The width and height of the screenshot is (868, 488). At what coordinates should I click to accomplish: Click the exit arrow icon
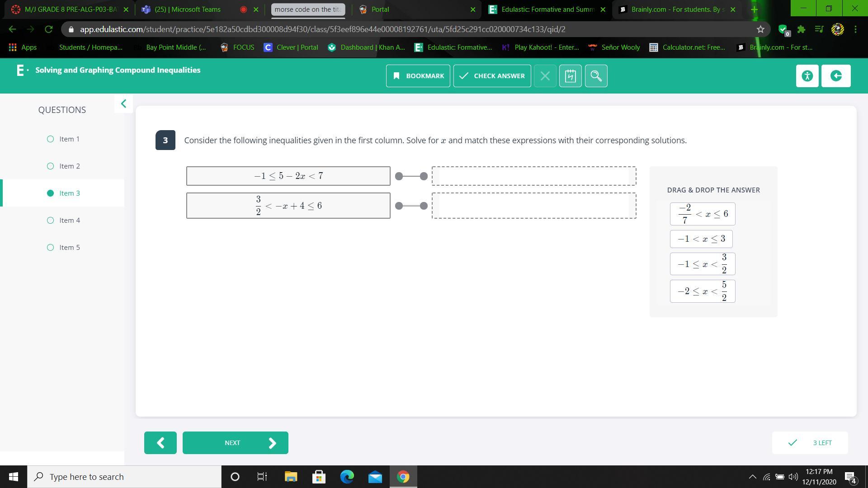point(835,76)
